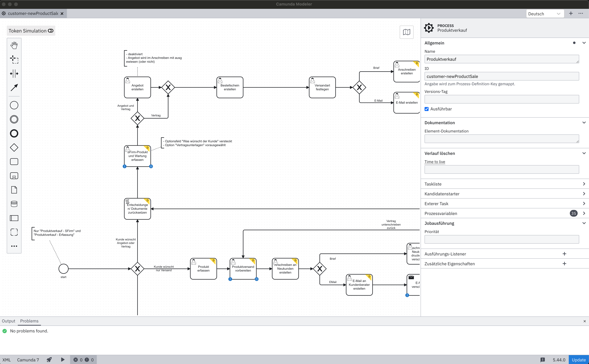589x364 pixels.
Task: Open the tab bar more options menu
Action: 581,13
